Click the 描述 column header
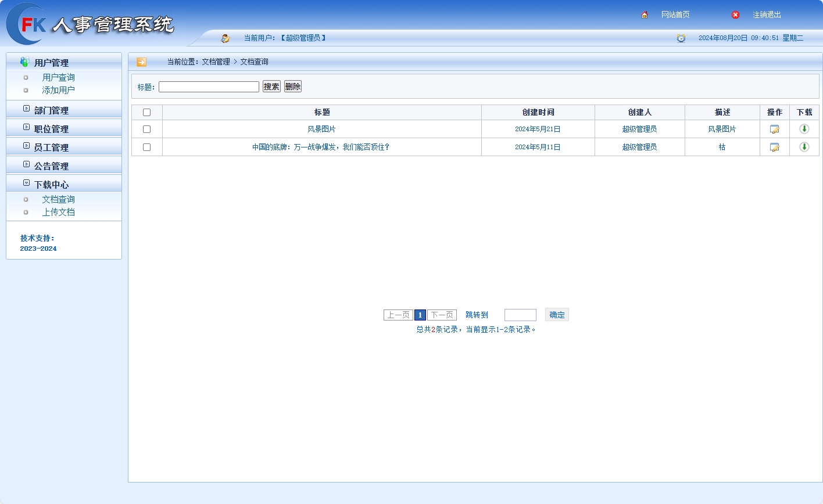 coord(722,112)
